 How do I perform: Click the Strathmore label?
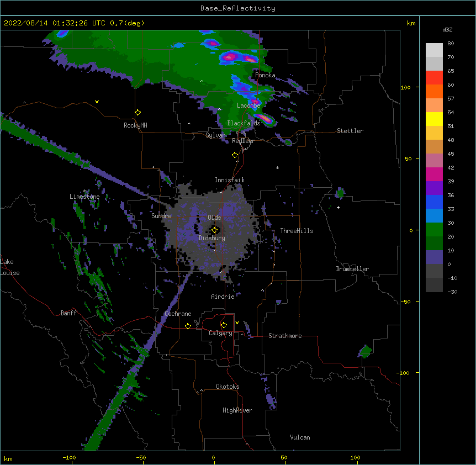[285, 336]
